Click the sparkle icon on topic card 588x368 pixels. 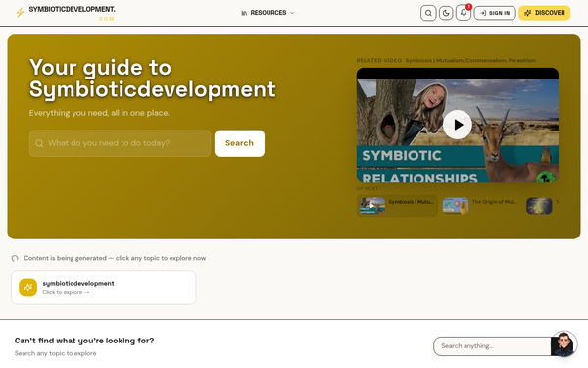coord(28,288)
